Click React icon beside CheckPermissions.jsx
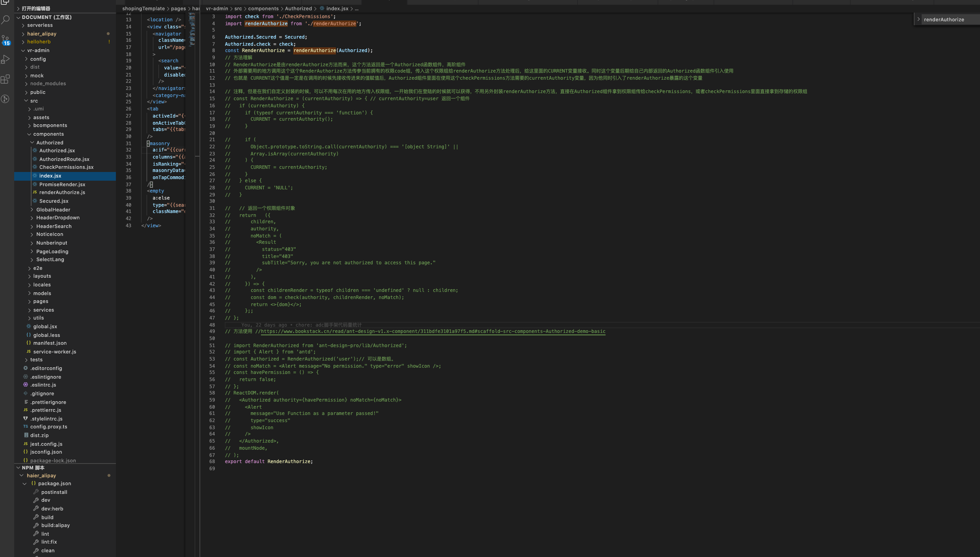Screen dimensions: 980x557 tap(35, 167)
